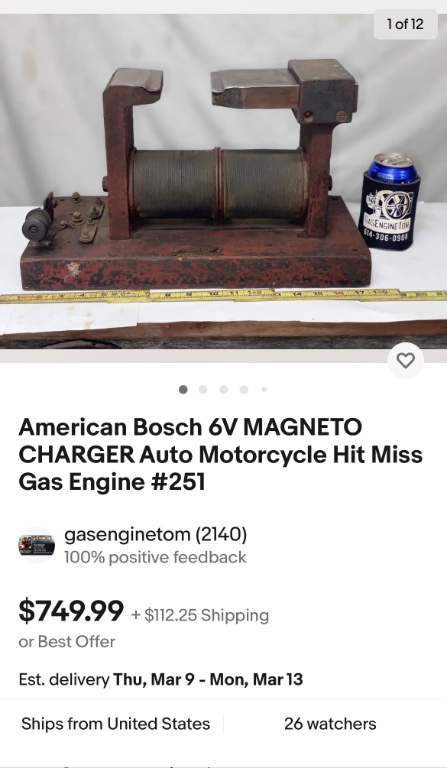View estimated delivery Mar 9 - Mar 13
The width and height of the screenshot is (447, 768).
(x=161, y=680)
